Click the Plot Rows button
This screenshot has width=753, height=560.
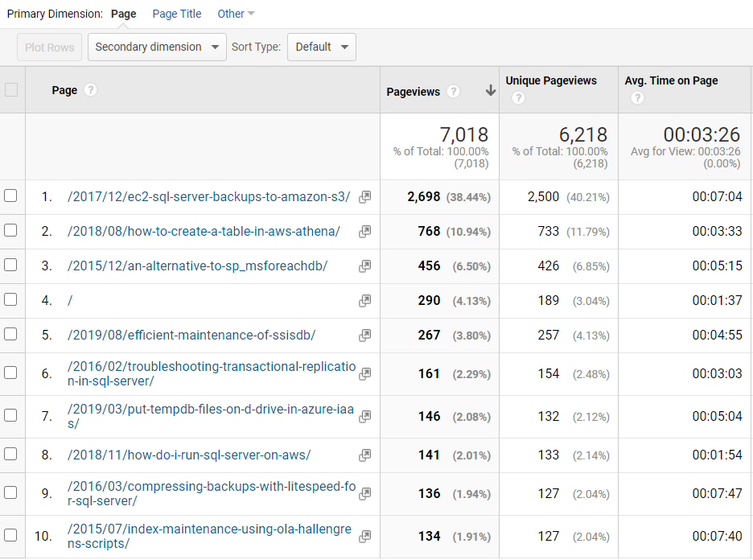coord(49,47)
